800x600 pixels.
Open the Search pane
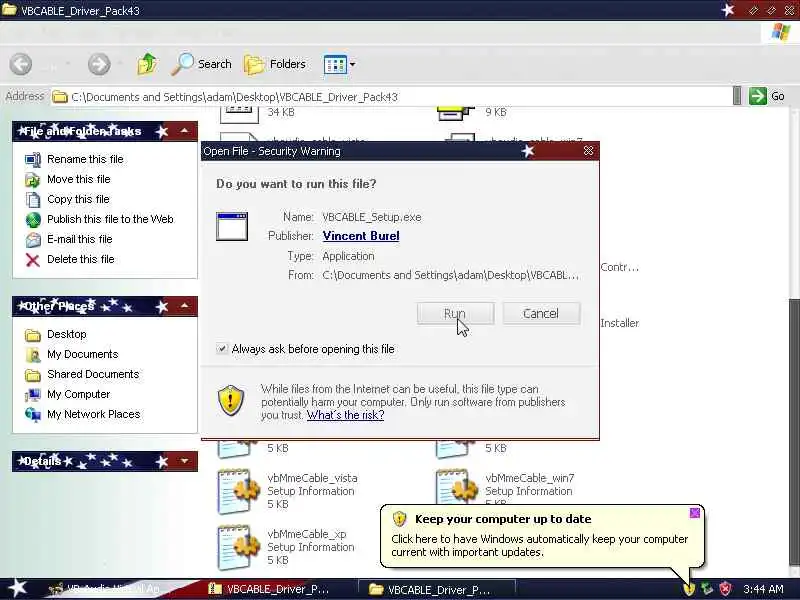[201, 64]
